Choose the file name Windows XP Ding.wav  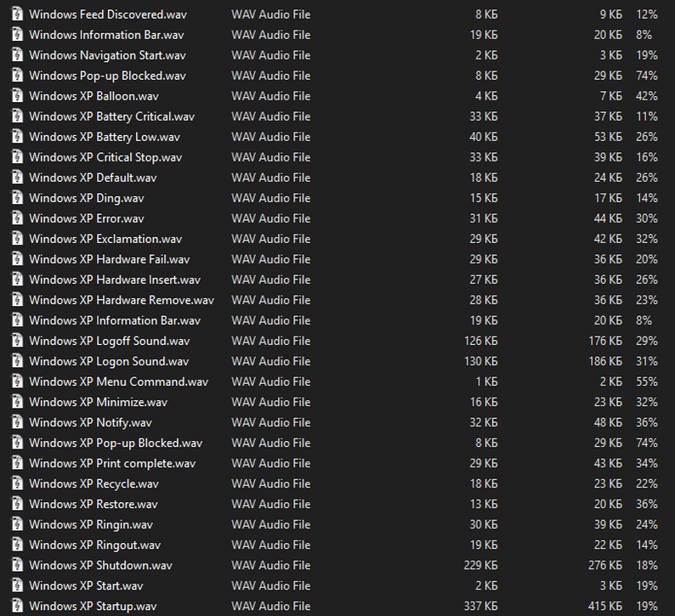tap(87, 198)
